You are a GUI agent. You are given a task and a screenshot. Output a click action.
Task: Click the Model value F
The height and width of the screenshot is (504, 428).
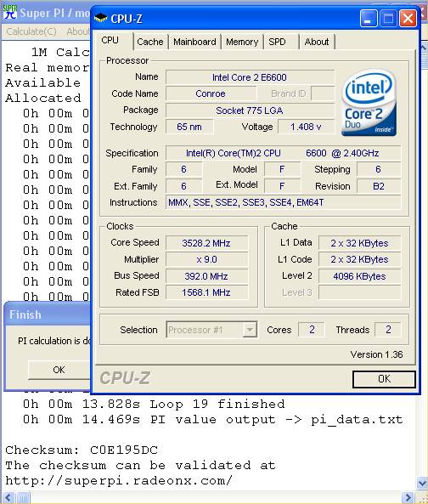point(282,169)
